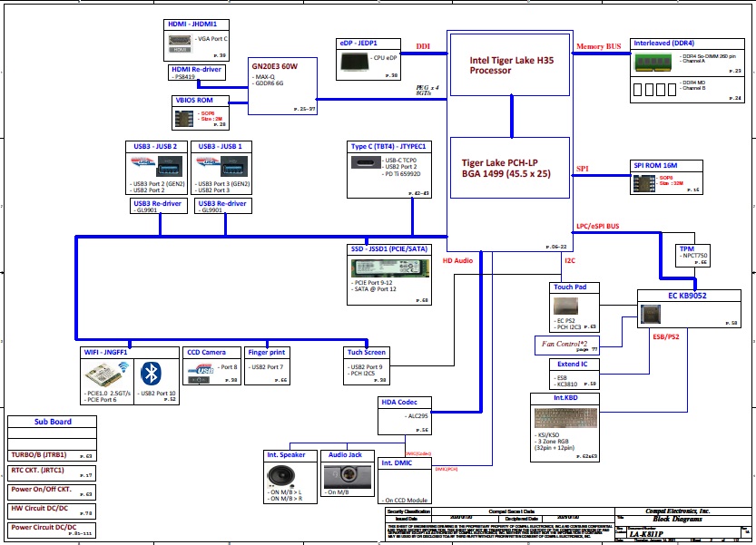Click the red I2C label
The image size is (756, 545).
click(570, 260)
